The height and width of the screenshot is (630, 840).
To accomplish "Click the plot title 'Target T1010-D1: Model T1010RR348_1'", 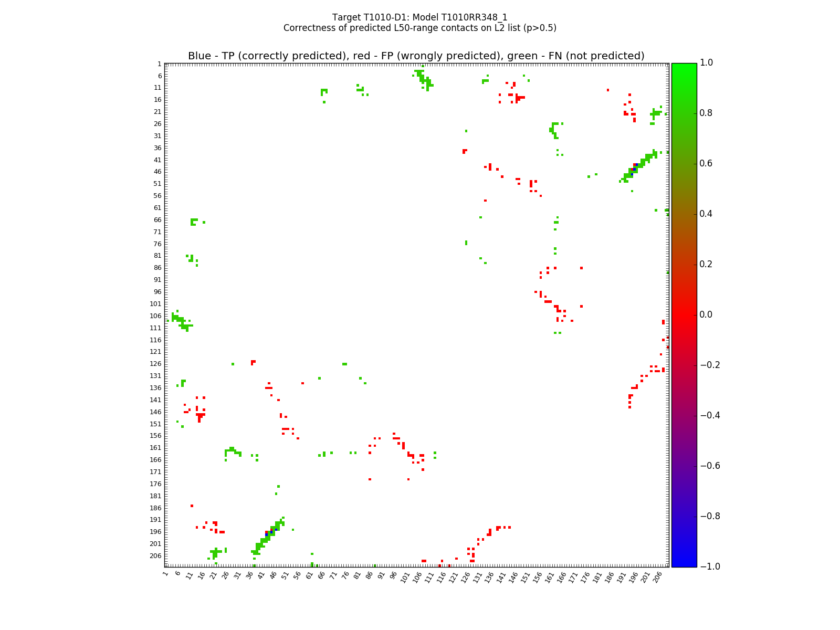I will [x=419, y=17].
